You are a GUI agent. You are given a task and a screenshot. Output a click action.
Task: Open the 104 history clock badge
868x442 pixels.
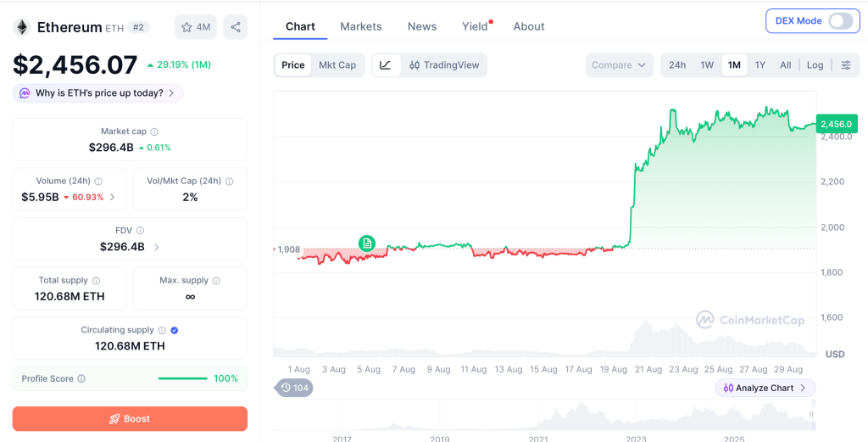click(x=294, y=388)
